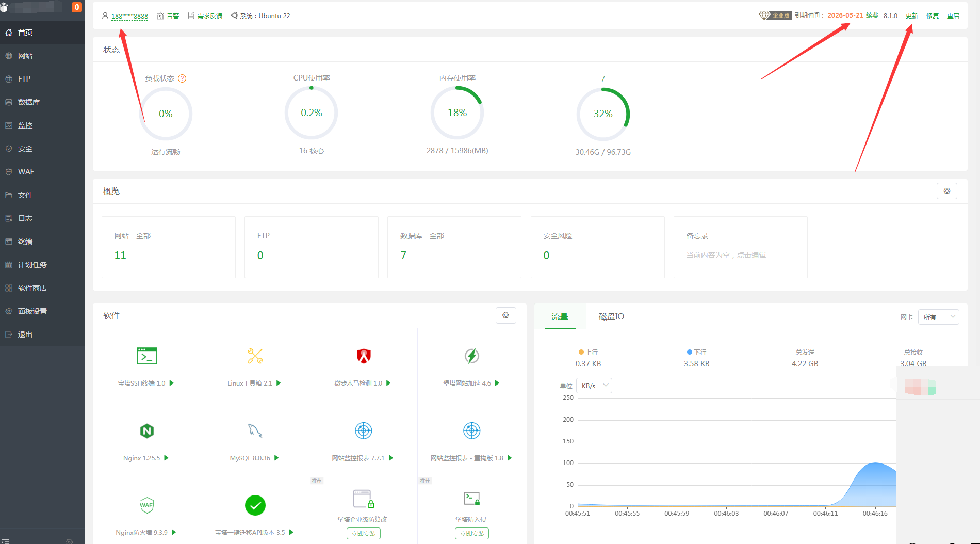Screen dimensions: 980x544
Task: Open the 宝塔SSH终端 terminal icon
Action: (x=146, y=356)
